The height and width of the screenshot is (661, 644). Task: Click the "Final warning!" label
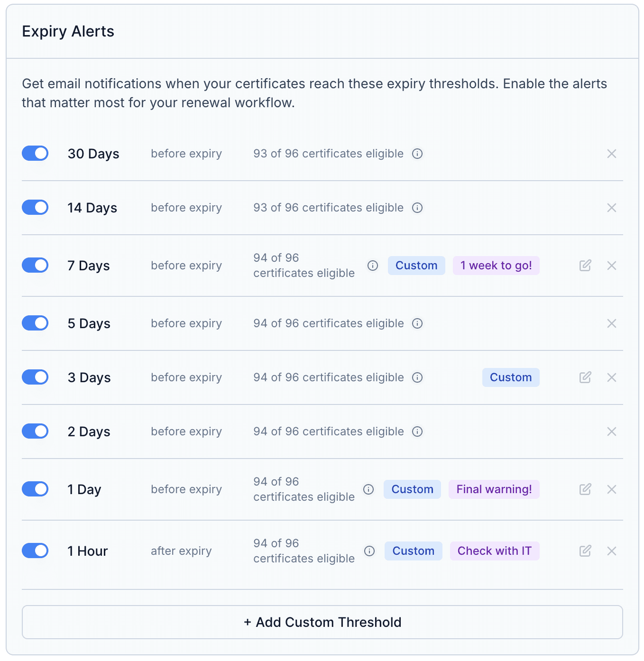[x=494, y=489]
